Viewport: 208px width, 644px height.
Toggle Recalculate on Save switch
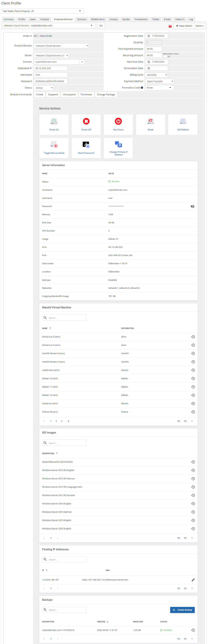coord(167,57)
